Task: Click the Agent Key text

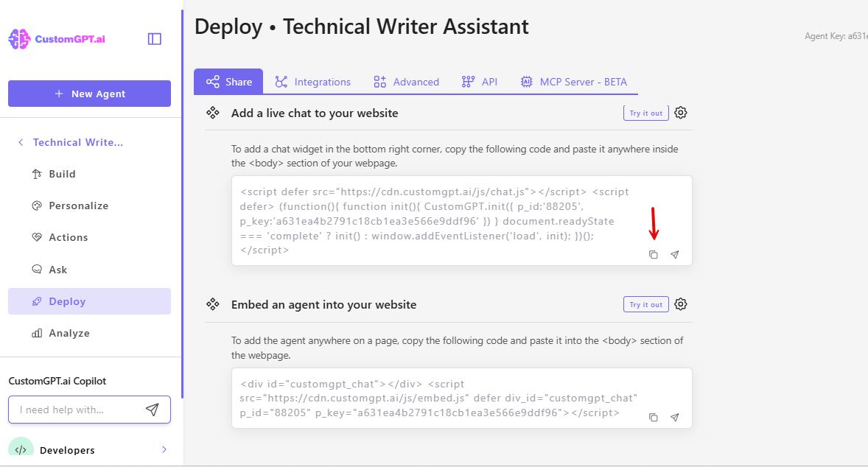Action: (x=836, y=36)
